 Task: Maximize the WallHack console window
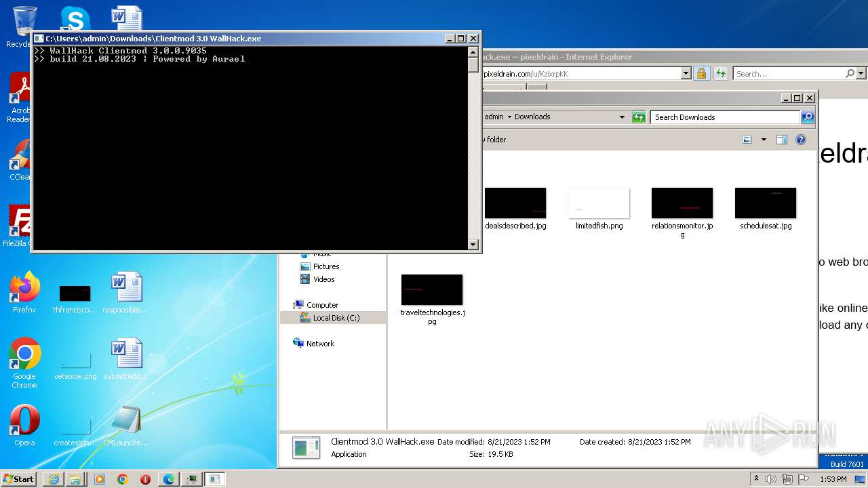461,39
